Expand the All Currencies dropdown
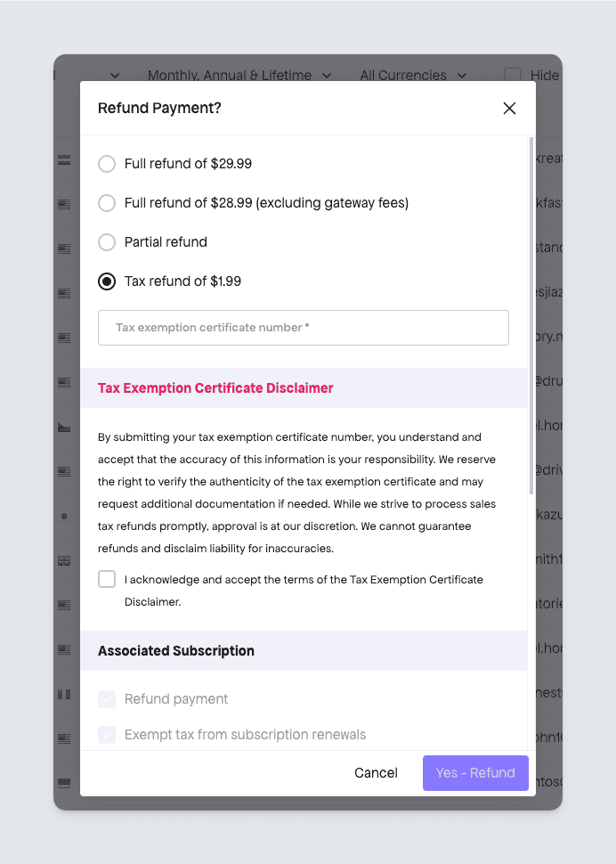This screenshot has height=864, width=616. tap(413, 75)
